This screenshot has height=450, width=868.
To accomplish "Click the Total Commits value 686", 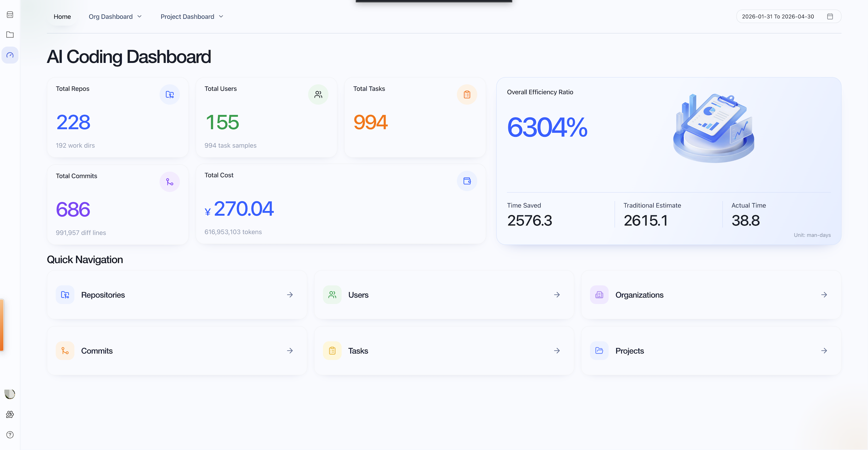I will [73, 209].
